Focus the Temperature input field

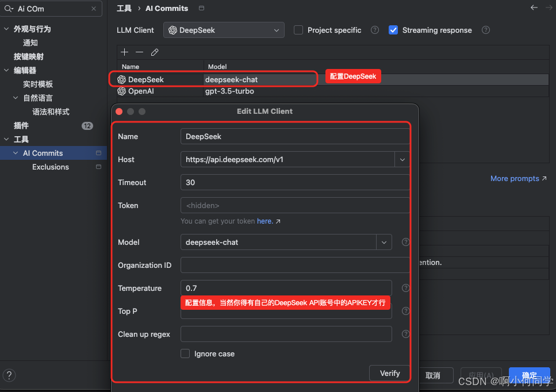point(286,288)
